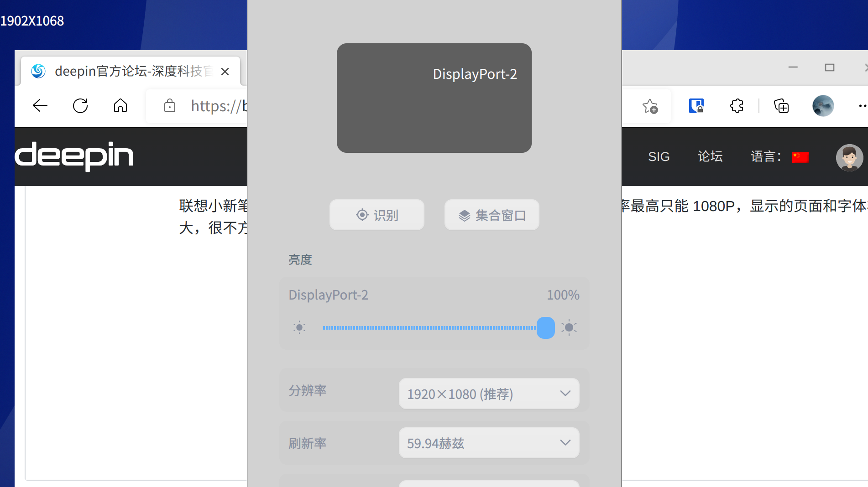This screenshot has height=487, width=868.
Task: Click the browser address bar URL
Action: tap(219, 106)
